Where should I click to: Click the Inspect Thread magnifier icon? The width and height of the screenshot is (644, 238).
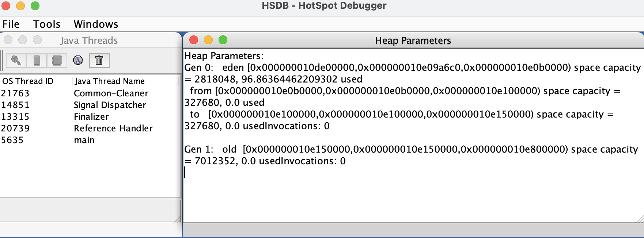tap(16, 61)
